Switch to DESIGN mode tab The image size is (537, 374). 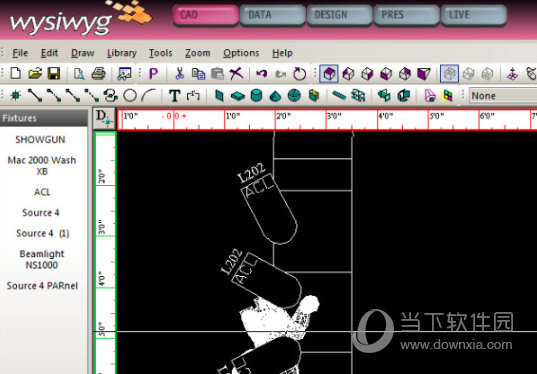[x=339, y=15]
